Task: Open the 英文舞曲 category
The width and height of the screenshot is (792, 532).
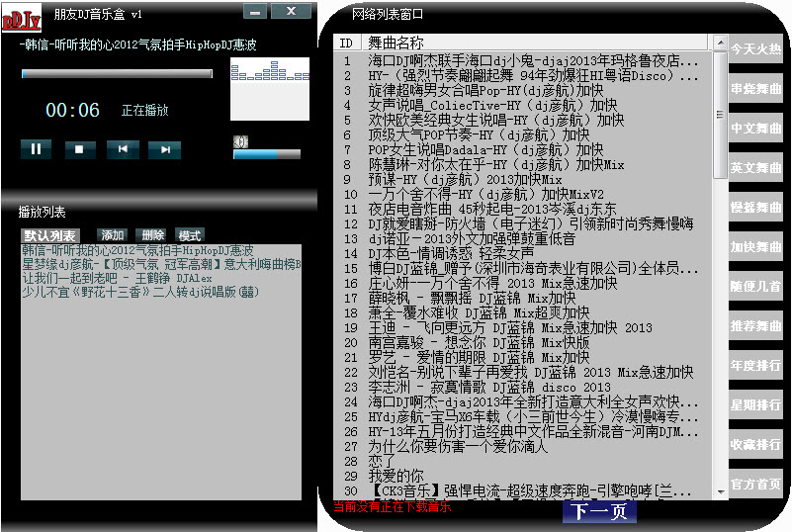Action: point(755,168)
